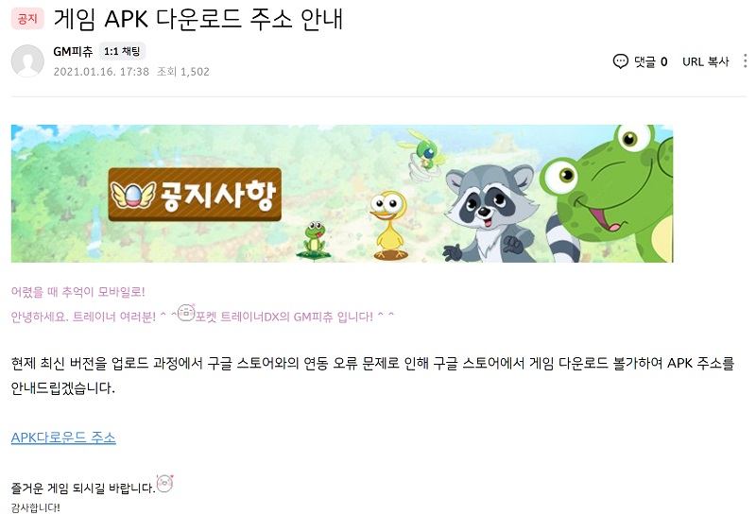Copy the post link via URL 복사
This screenshot has width=756, height=532.
coord(705,61)
